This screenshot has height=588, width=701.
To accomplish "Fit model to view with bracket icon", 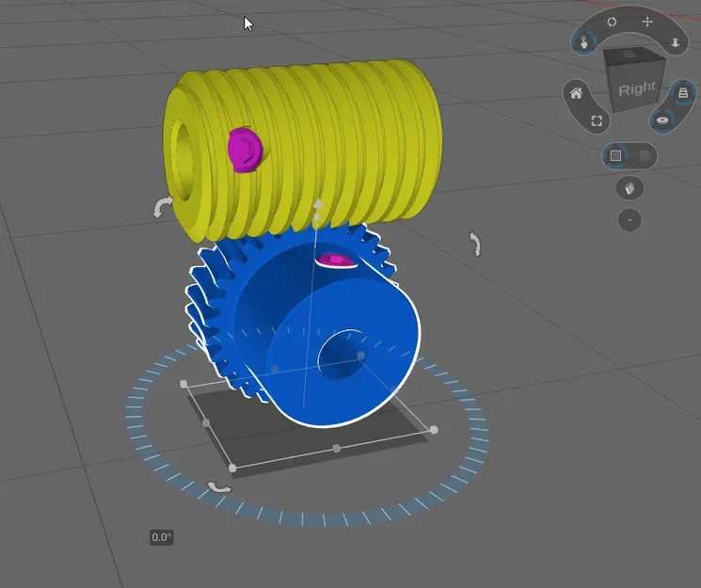I will pos(597,120).
